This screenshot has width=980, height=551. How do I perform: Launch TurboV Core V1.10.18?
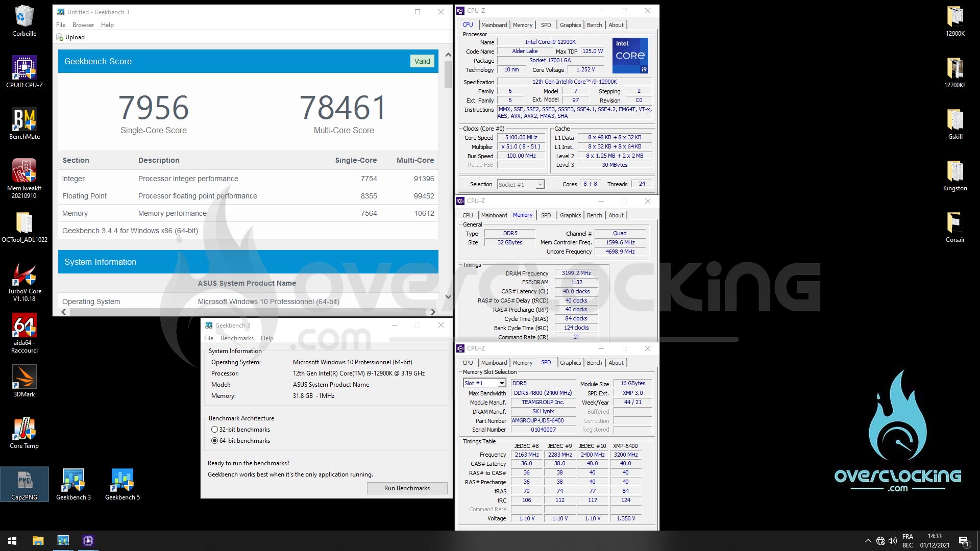24,282
